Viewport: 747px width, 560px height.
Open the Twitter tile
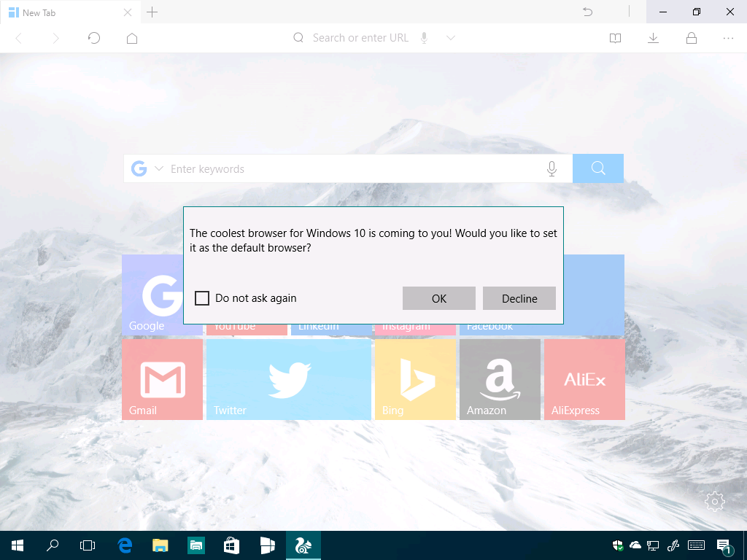(x=289, y=379)
